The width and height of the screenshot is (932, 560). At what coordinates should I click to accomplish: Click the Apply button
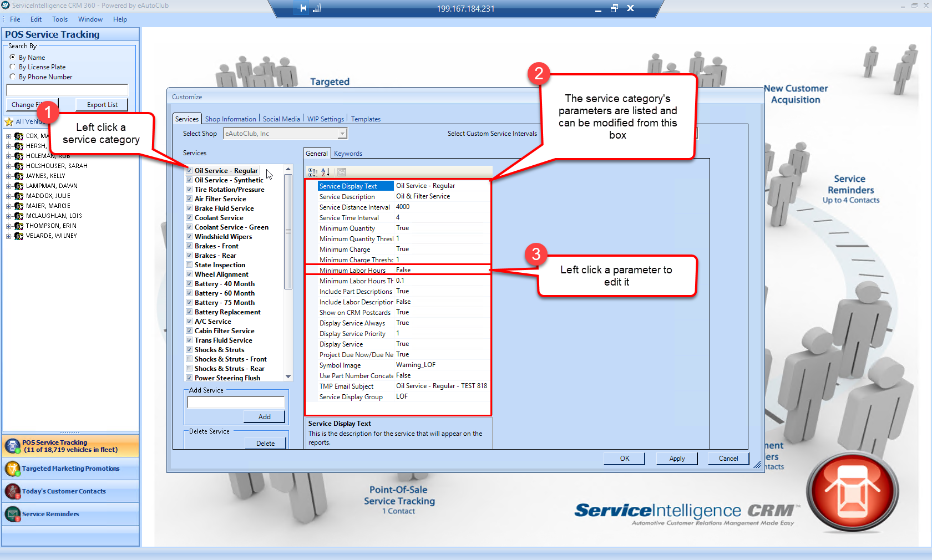pos(677,459)
